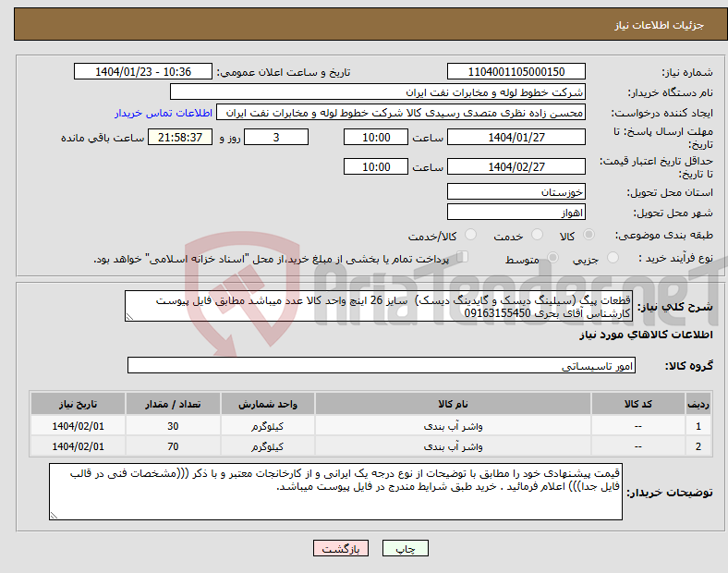The width and height of the screenshot is (728, 573).
Task: Click the resize handle of description box
Action: coord(129,317)
